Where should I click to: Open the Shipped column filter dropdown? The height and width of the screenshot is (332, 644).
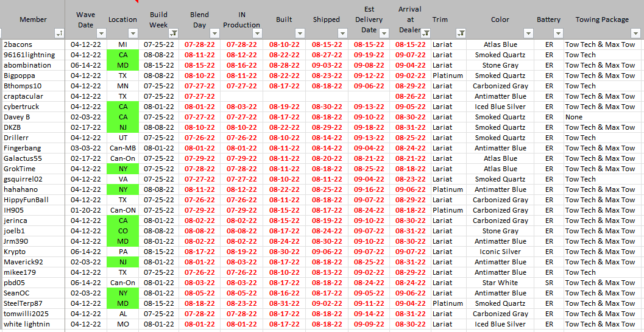[x=342, y=33]
